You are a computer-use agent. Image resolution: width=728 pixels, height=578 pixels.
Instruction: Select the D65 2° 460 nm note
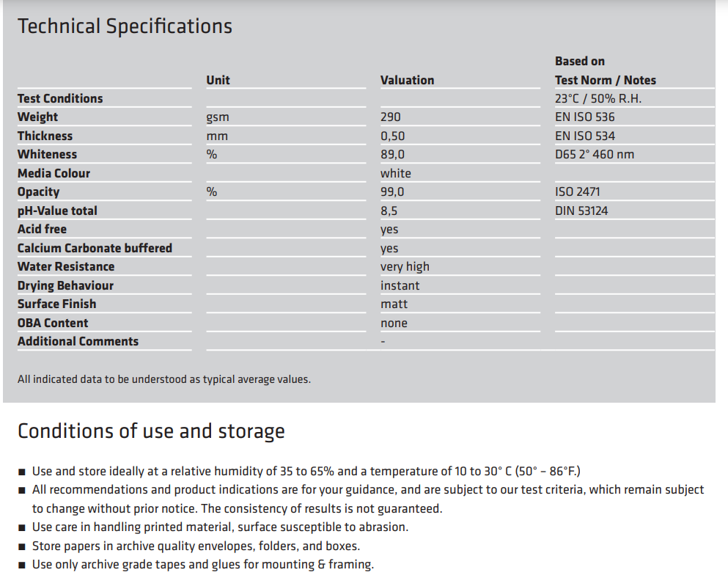tap(595, 154)
